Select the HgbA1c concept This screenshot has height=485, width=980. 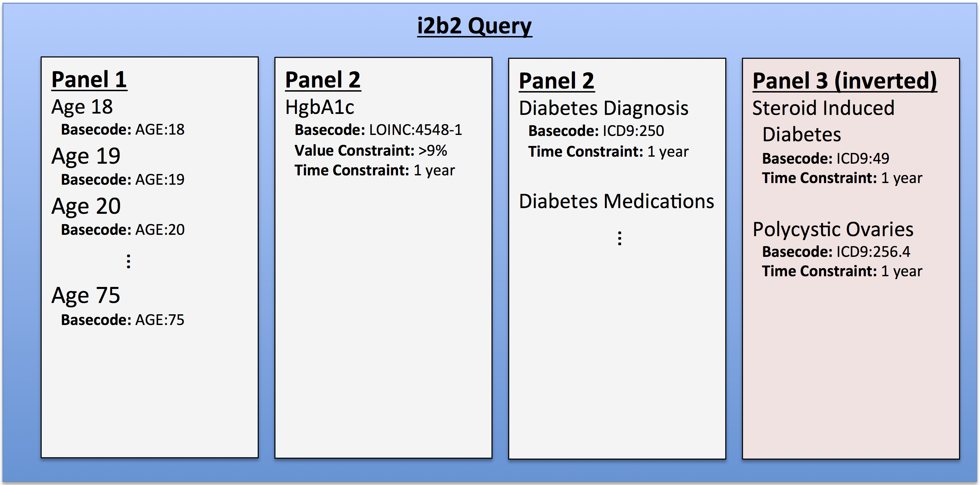coord(320,107)
